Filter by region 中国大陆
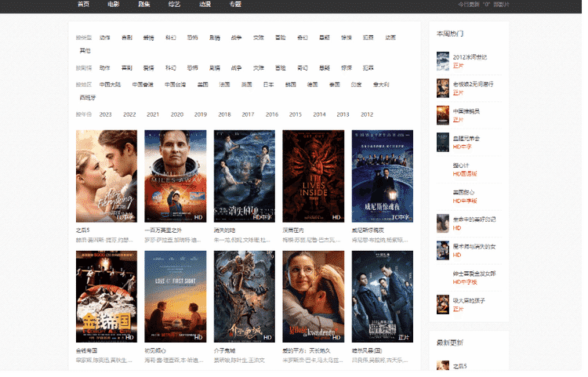The height and width of the screenshot is (377, 588). (110, 84)
